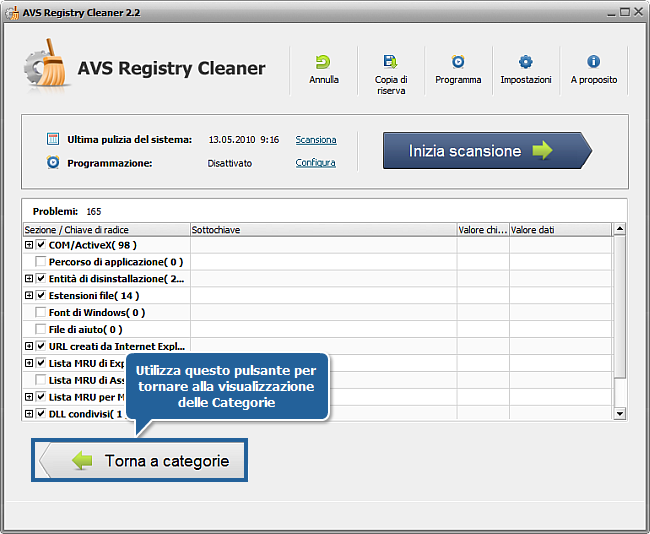Screen dimensions: 650x534
Task: Uncheck the Lista MRU per M checkbox
Action: click(41, 397)
